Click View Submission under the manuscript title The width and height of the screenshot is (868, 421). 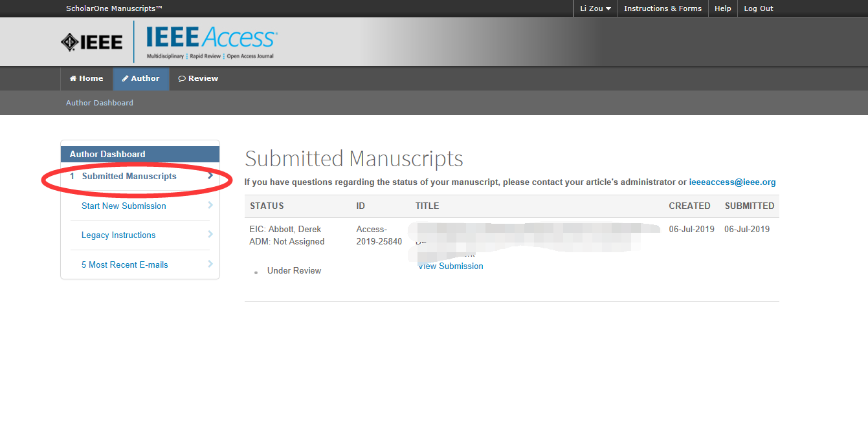451,266
